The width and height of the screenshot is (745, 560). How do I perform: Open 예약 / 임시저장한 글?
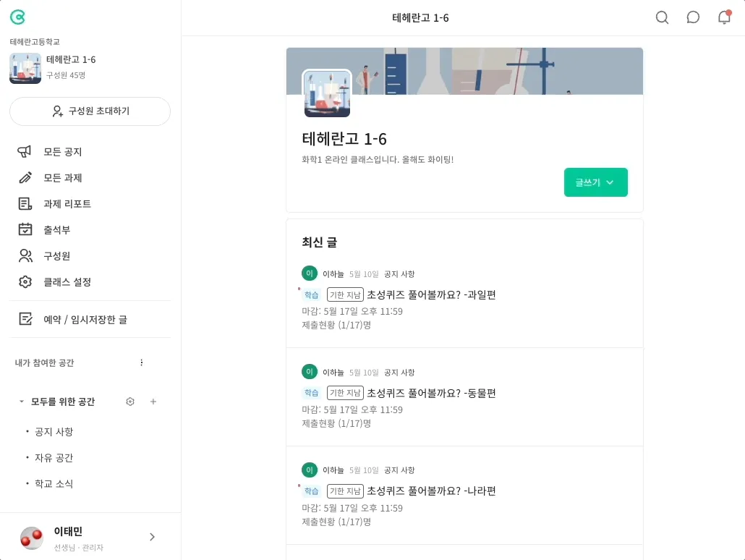click(x=85, y=319)
